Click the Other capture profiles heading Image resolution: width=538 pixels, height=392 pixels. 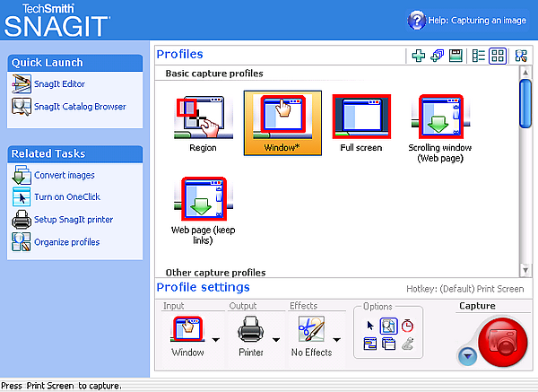click(x=216, y=273)
